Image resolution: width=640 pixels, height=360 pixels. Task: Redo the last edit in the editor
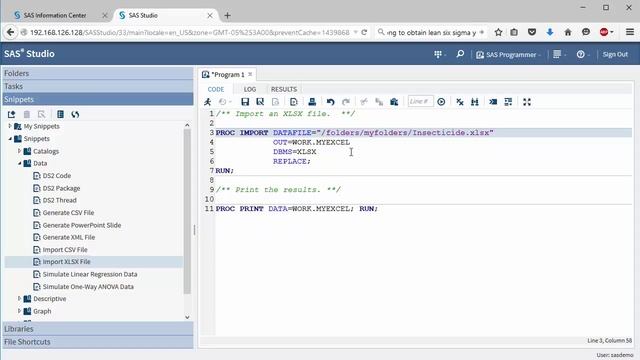346,102
